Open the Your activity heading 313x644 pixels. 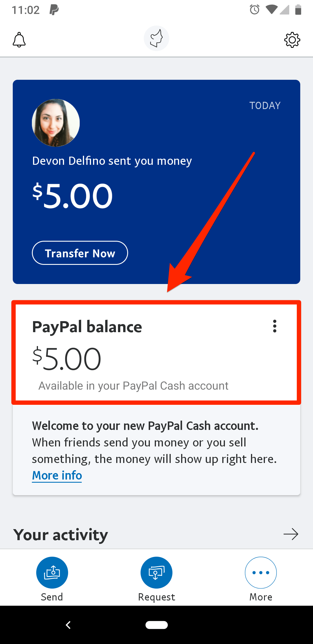(61, 535)
